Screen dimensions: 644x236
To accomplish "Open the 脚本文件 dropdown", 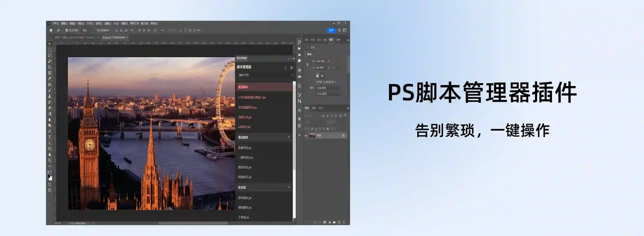I will [264, 75].
